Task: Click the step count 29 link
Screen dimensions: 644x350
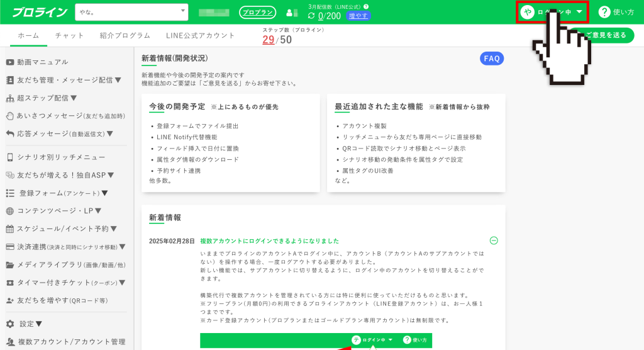Action: (268, 40)
